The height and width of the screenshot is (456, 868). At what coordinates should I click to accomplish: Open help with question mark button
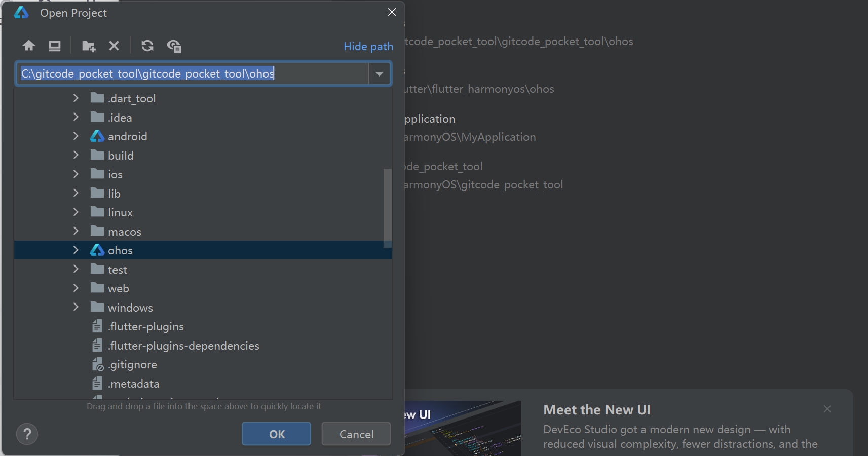tap(27, 434)
